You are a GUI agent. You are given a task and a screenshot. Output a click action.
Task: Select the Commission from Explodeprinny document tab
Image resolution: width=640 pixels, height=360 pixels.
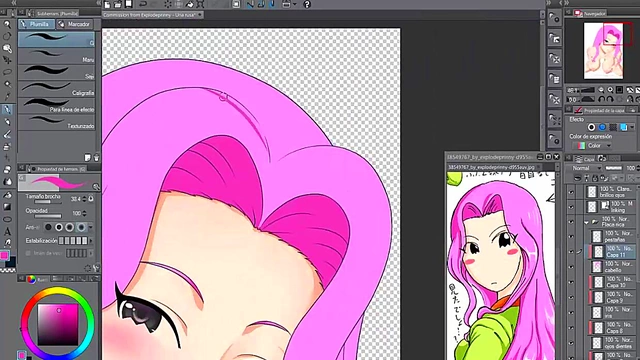[153, 15]
